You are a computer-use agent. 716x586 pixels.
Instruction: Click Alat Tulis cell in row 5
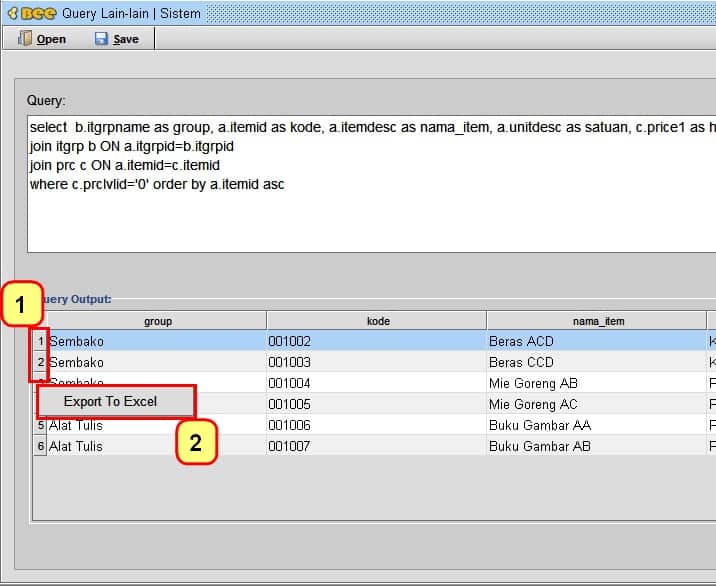pyautogui.click(x=157, y=425)
